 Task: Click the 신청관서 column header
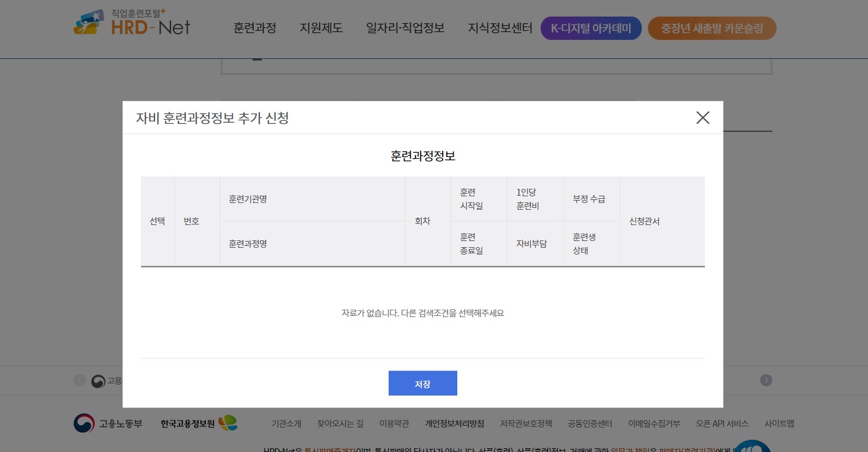click(x=663, y=221)
